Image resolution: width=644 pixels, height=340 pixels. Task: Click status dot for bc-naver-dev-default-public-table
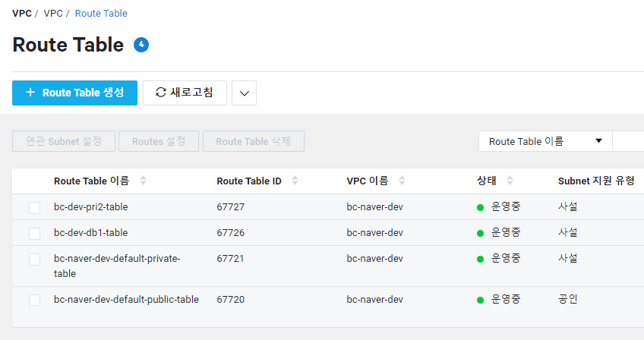(x=480, y=300)
